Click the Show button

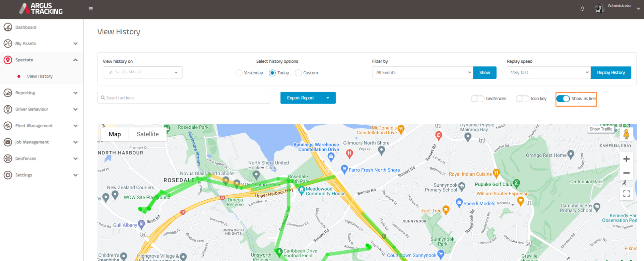(x=485, y=73)
